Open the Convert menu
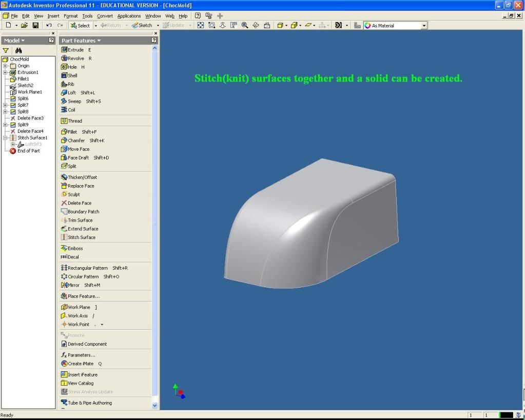 click(x=105, y=16)
